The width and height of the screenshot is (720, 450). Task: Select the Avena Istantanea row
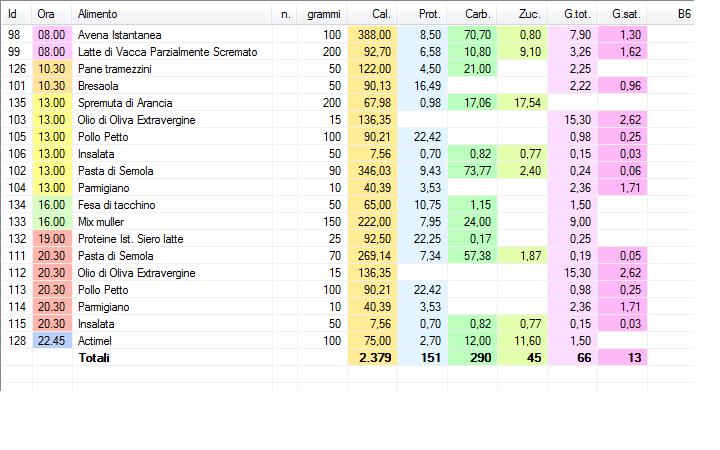(x=347, y=35)
